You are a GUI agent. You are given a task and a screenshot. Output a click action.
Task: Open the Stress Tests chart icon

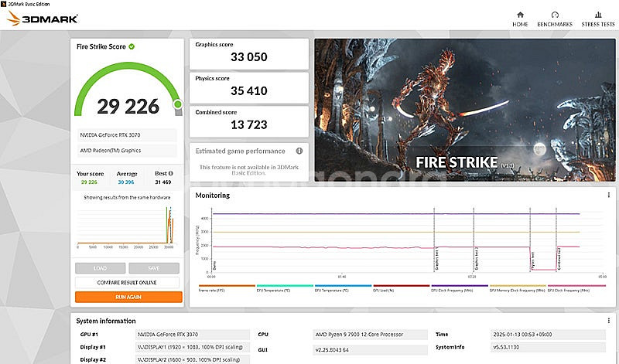tap(598, 15)
